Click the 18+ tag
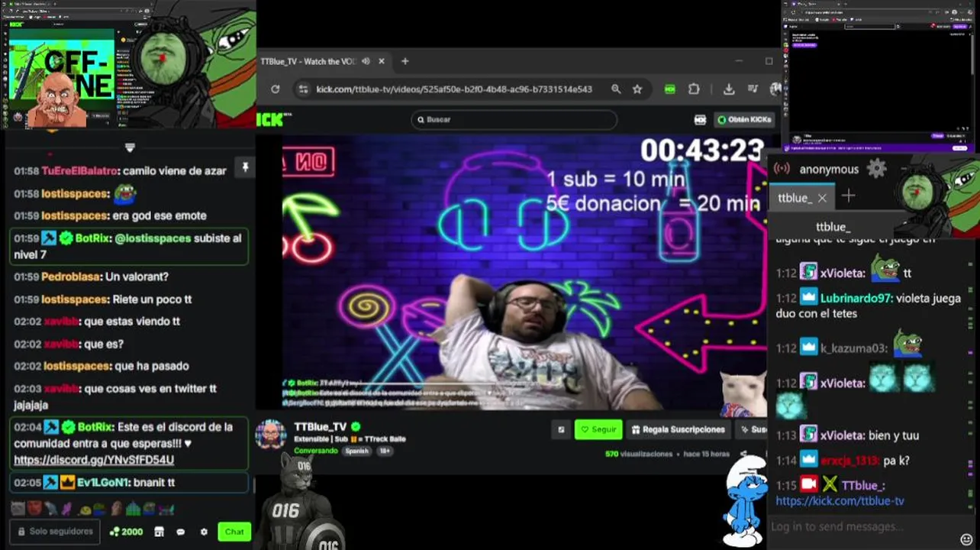 [385, 451]
